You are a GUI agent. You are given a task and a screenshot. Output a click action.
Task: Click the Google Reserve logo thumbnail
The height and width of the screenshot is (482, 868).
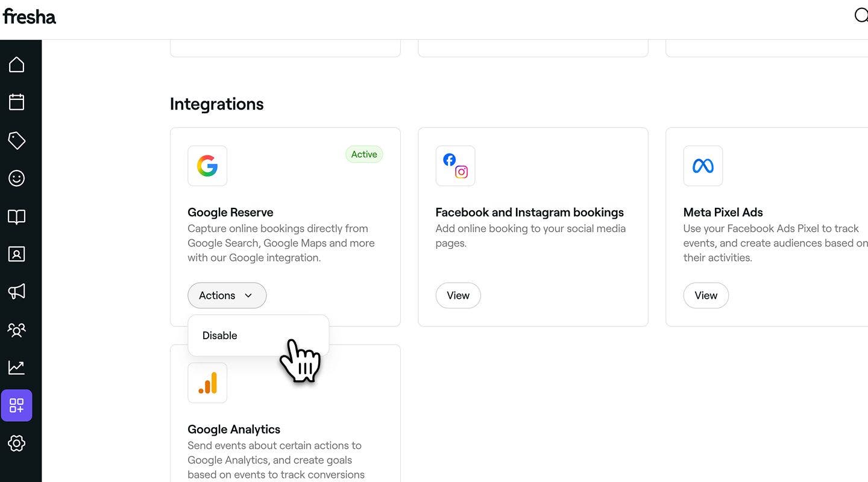point(207,166)
